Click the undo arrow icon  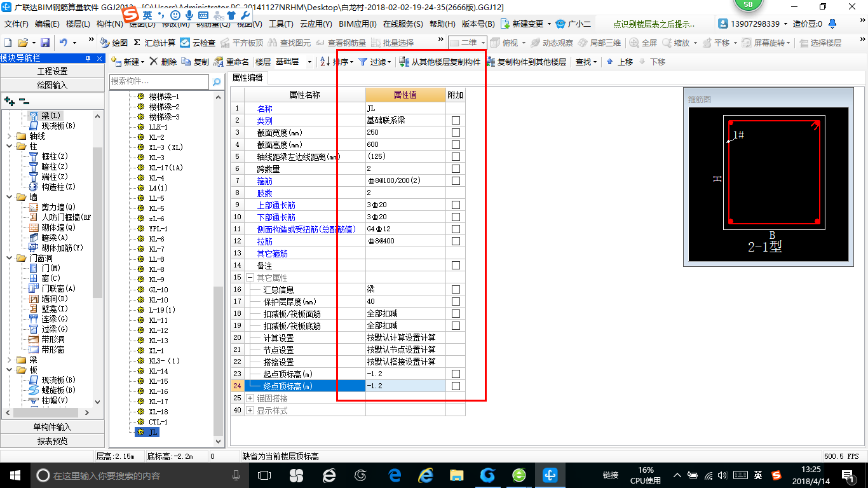[x=64, y=43]
